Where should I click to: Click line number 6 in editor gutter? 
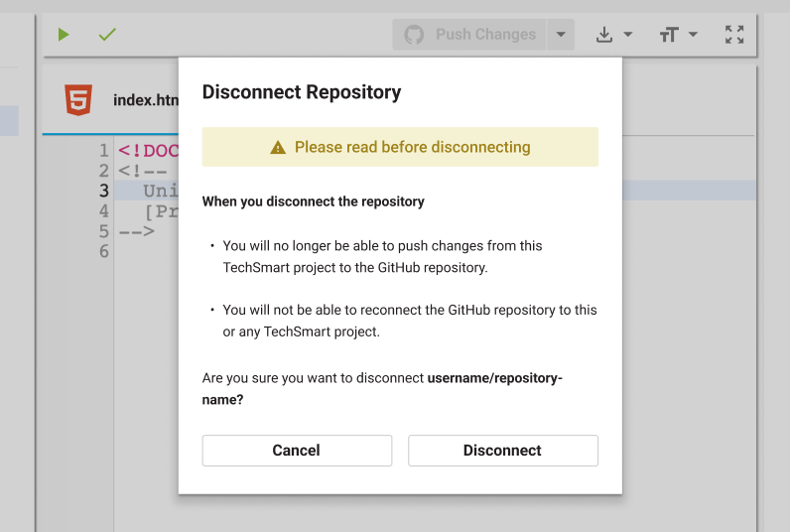coord(104,251)
